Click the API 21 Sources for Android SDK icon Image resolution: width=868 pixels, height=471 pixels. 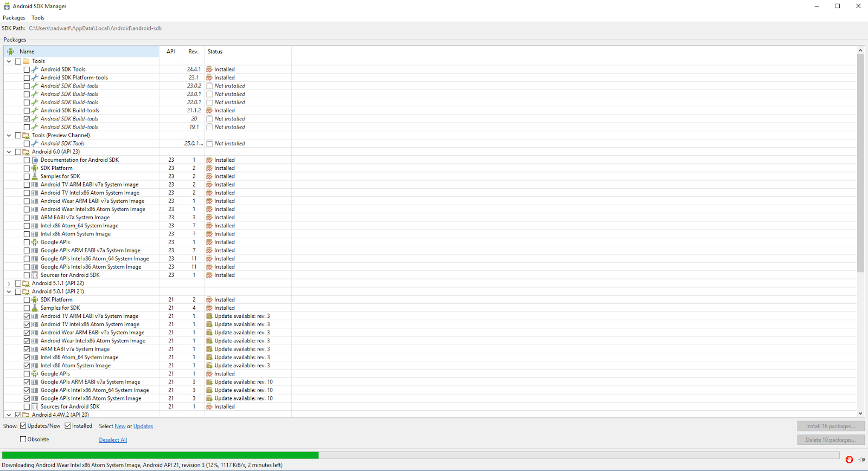[35, 406]
